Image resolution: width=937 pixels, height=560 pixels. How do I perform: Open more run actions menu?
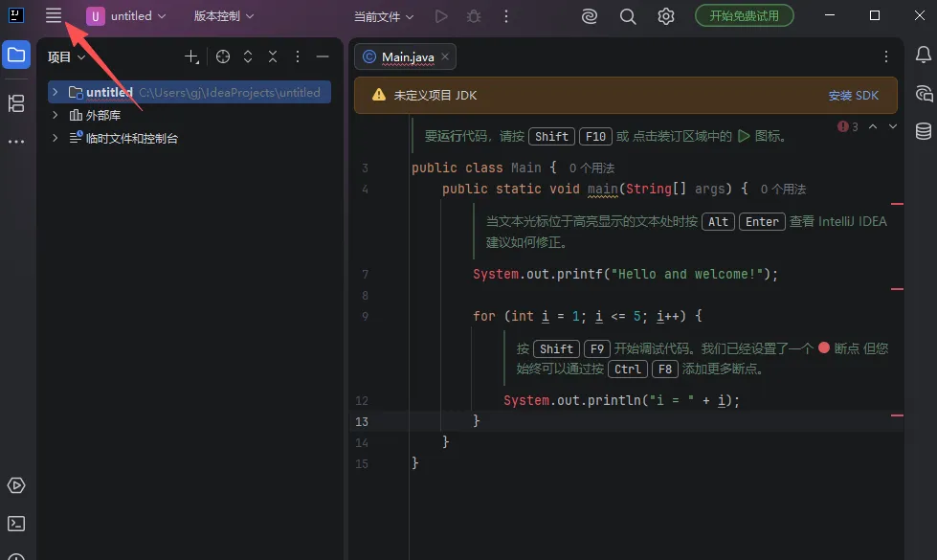click(x=506, y=16)
